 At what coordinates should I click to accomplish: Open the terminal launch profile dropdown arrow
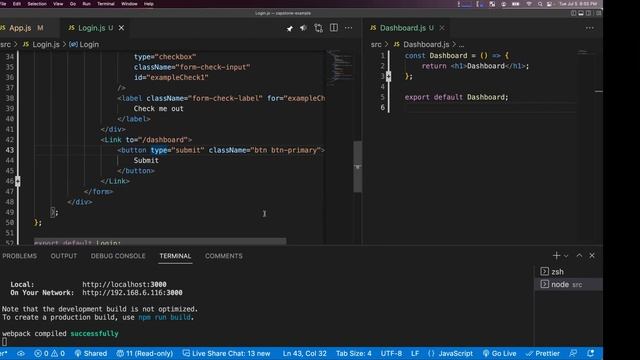pos(566,256)
